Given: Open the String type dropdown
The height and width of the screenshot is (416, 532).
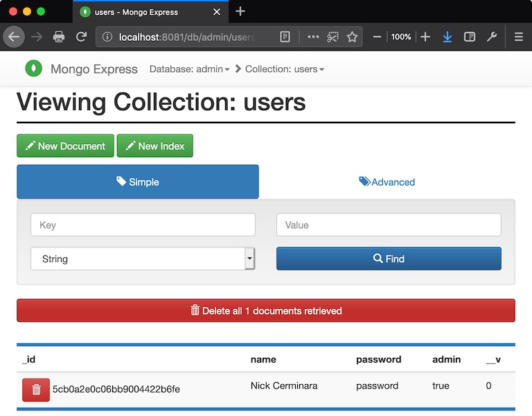Looking at the screenshot, I should [x=143, y=259].
